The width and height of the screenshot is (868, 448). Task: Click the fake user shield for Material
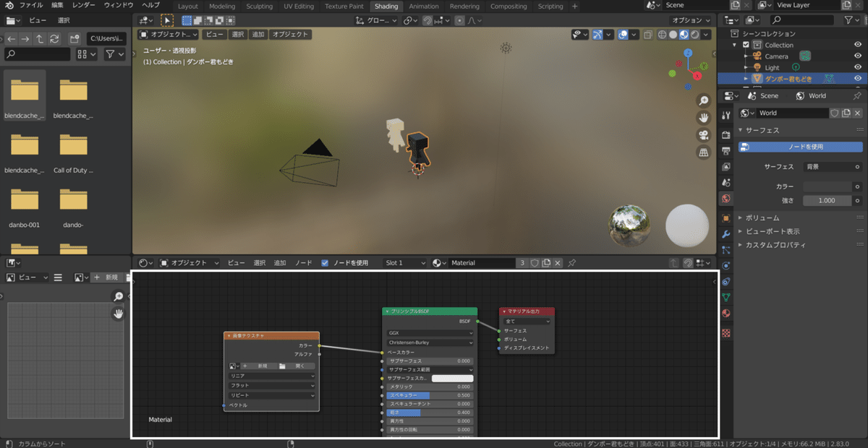pyautogui.click(x=535, y=263)
